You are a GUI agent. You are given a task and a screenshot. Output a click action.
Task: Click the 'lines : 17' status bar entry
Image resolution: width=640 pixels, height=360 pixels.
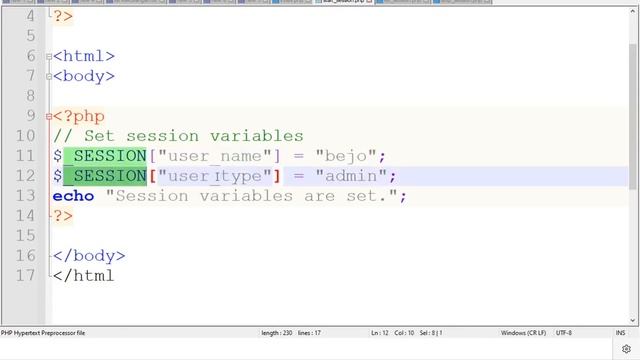coord(309,333)
